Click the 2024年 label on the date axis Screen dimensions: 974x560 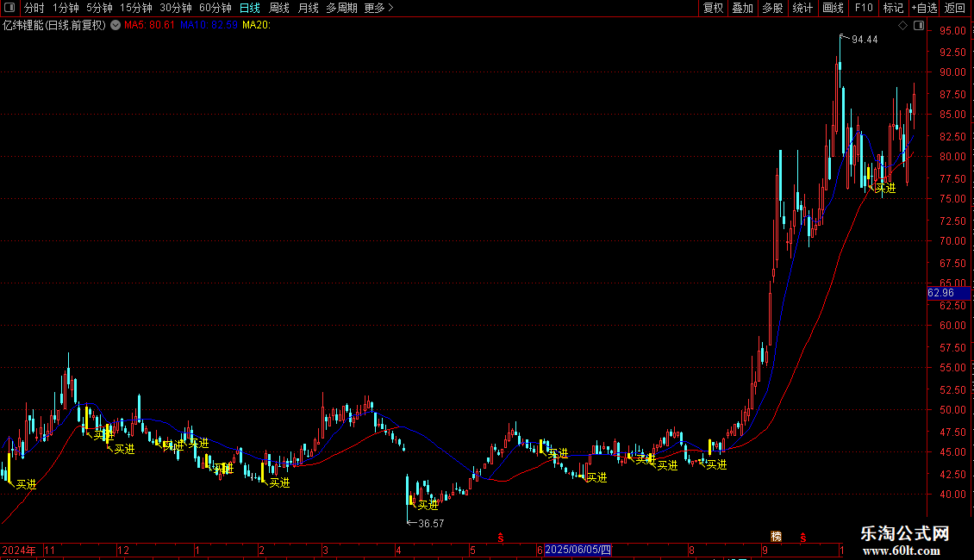point(19,551)
